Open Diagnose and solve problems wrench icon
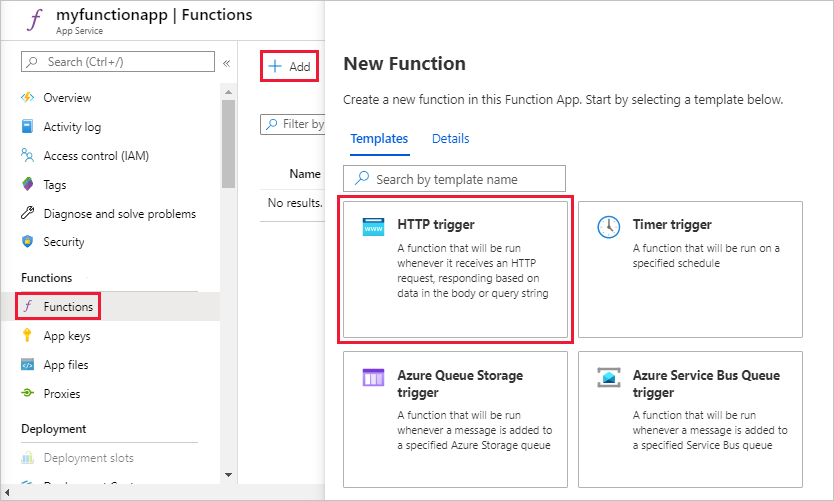834x501 pixels. click(28, 214)
